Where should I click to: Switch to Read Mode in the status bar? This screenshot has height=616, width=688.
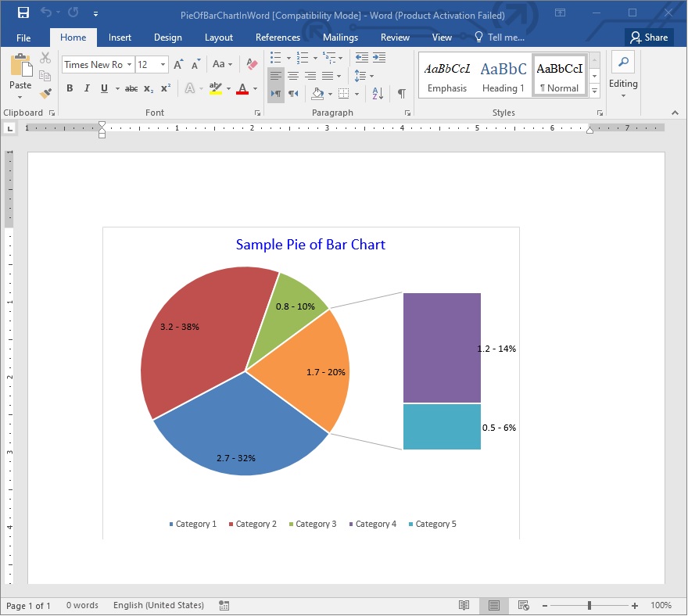coord(465,605)
